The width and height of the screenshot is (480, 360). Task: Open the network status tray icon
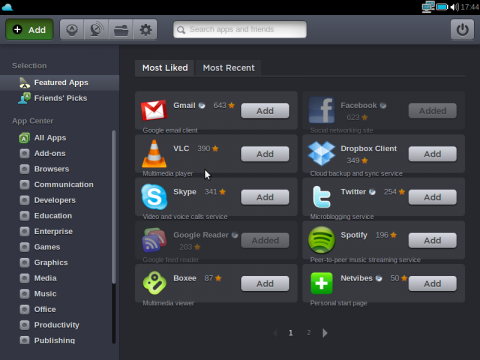(x=428, y=7)
